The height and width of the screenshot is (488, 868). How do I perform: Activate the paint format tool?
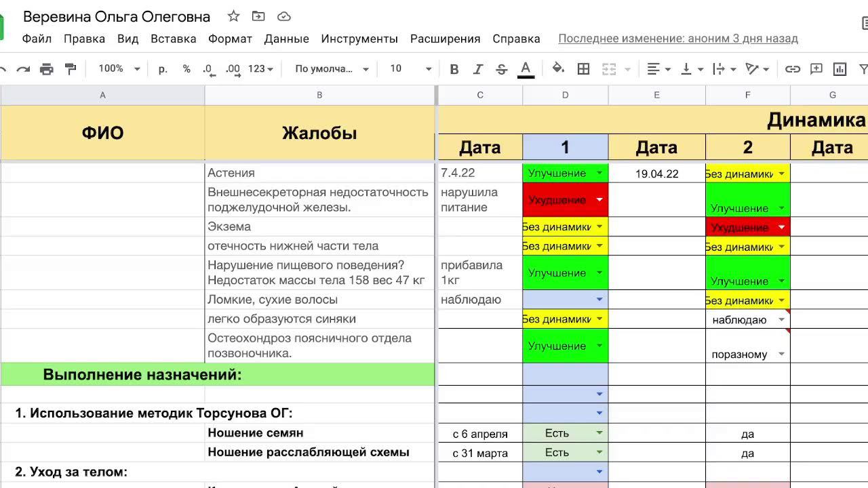coord(70,69)
